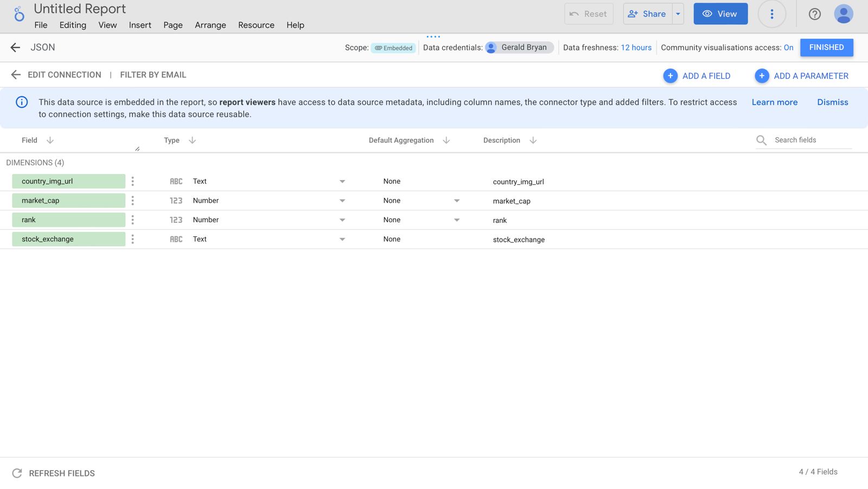Screen dimensions: 868x489
Task: Click the info icon in the blue banner
Action: pyautogui.click(x=22, y=102)
